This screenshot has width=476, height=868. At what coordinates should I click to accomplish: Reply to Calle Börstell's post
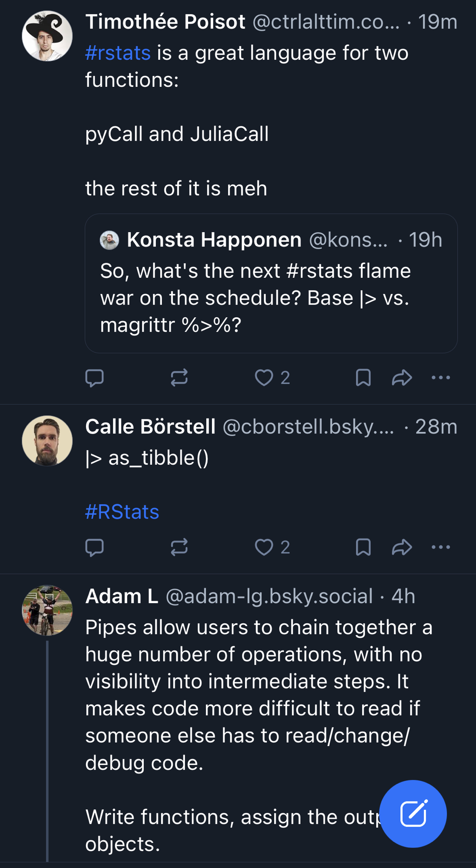point(94,547)
